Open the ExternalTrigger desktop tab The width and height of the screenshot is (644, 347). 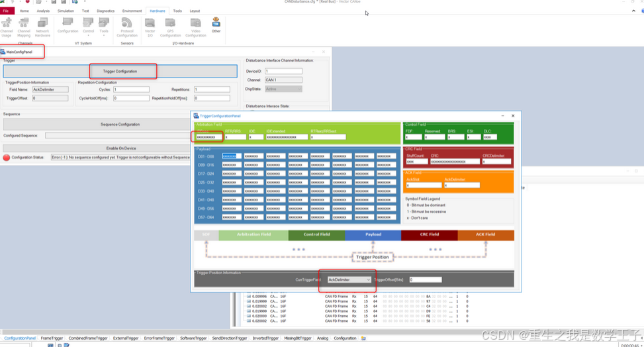[126, 338]
